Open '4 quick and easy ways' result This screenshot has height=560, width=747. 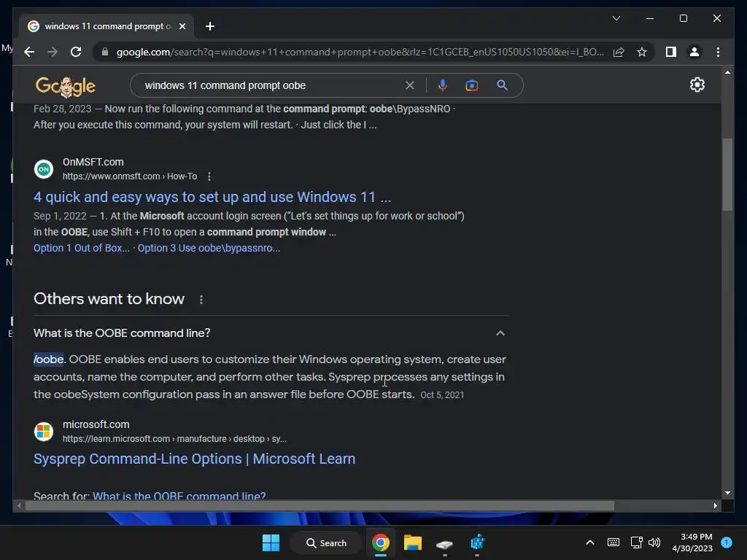click(x=212, y=197)
